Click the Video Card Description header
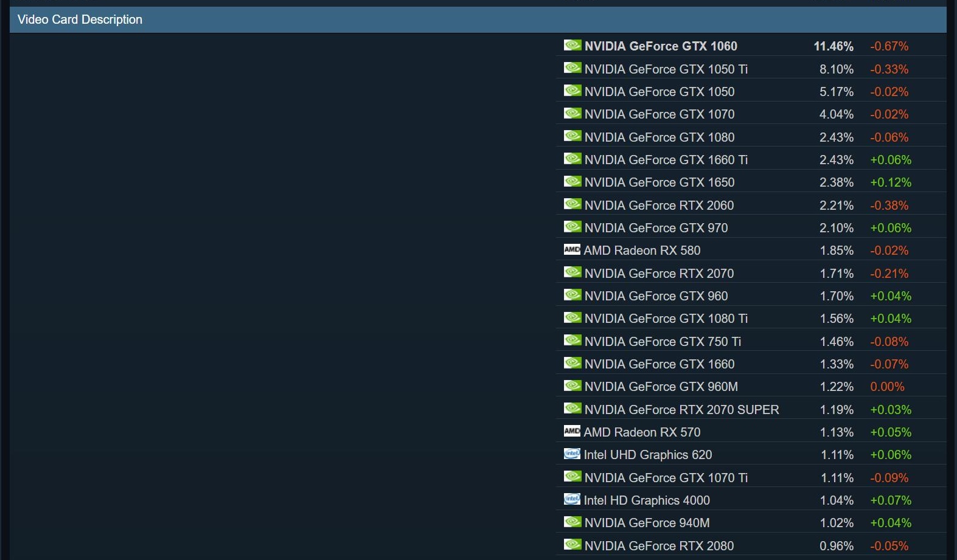 click(x=478, y=19)
